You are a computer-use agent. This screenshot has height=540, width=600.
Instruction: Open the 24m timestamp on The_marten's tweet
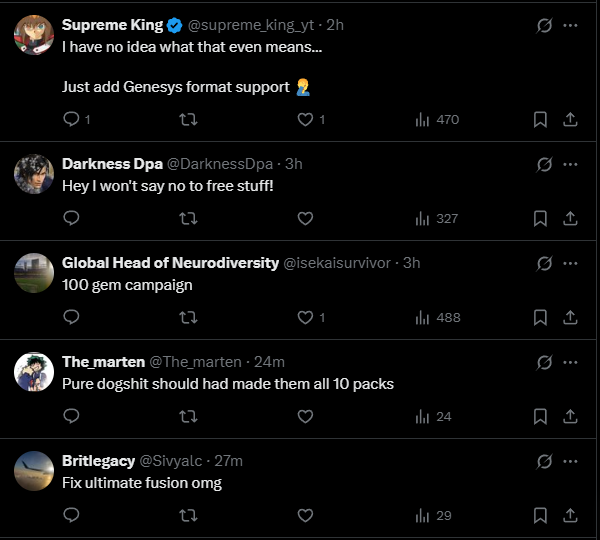click(x=270, y=361)
